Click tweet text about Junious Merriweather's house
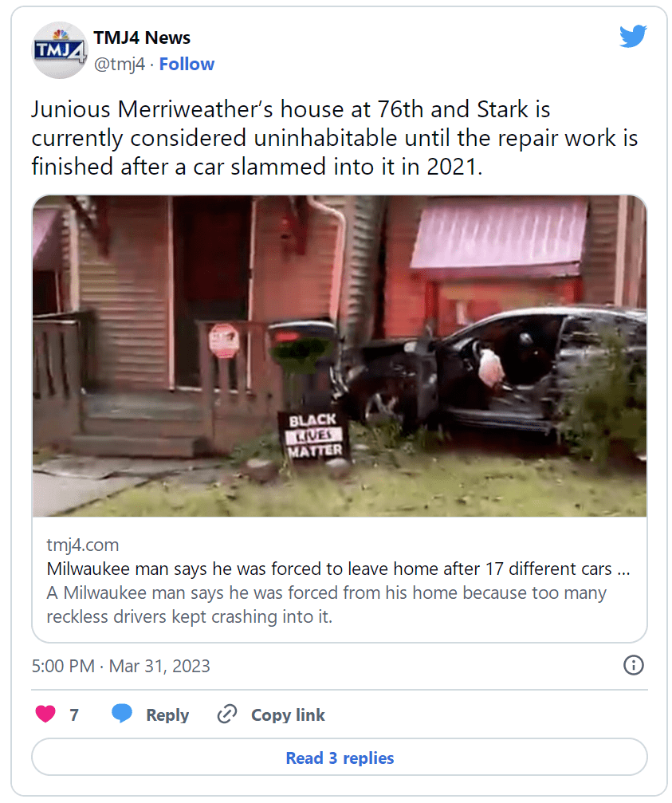Viewport: 672px width, 803px height. 335,138
